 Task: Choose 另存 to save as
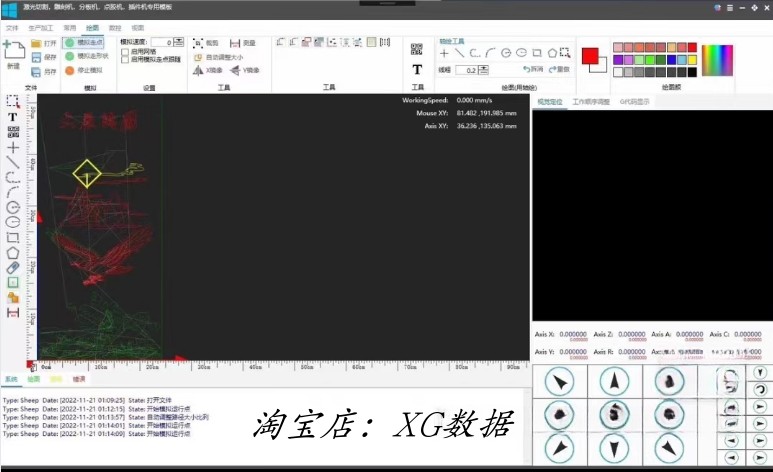click(43, 72)
